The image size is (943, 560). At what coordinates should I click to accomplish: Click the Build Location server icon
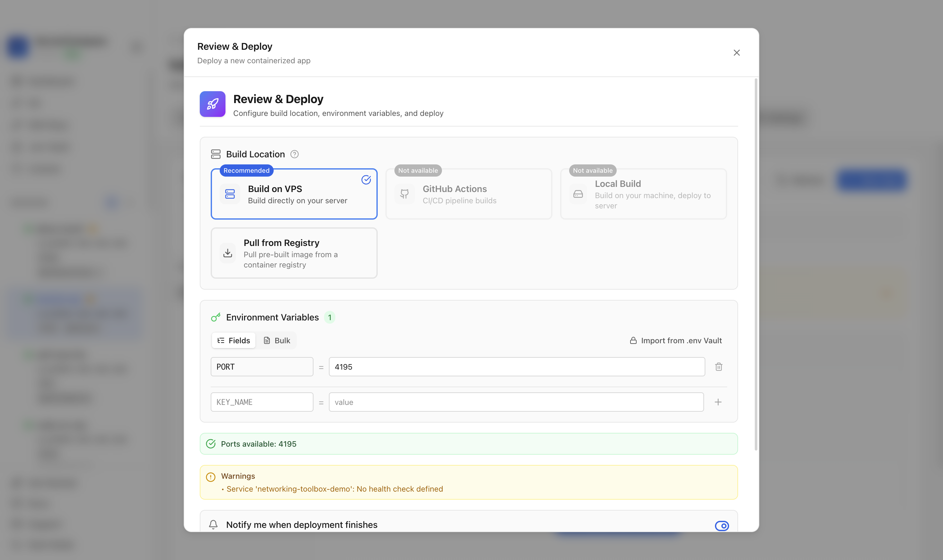tap(216, 154)
